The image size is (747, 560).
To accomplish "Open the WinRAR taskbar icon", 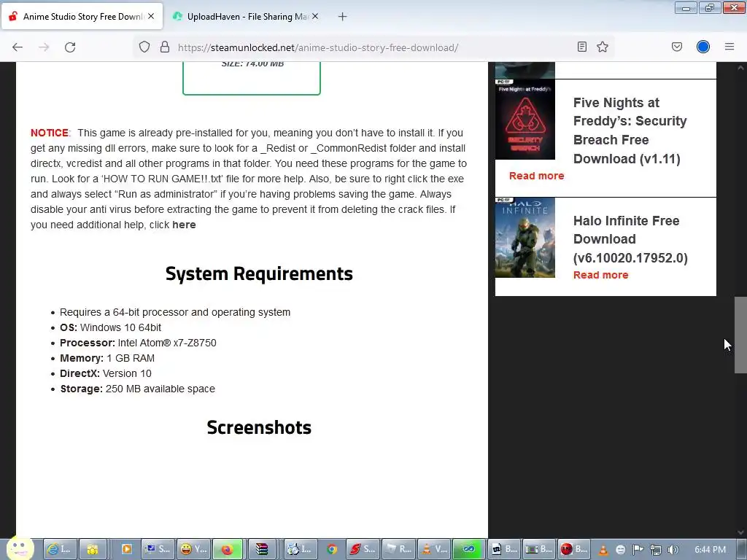I will [261, 549].
